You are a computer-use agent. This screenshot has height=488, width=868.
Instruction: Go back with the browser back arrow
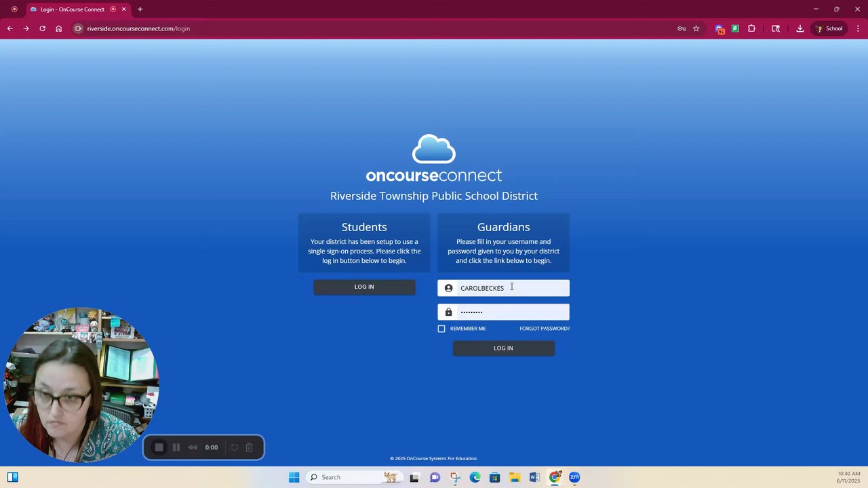tap(9, 28)
